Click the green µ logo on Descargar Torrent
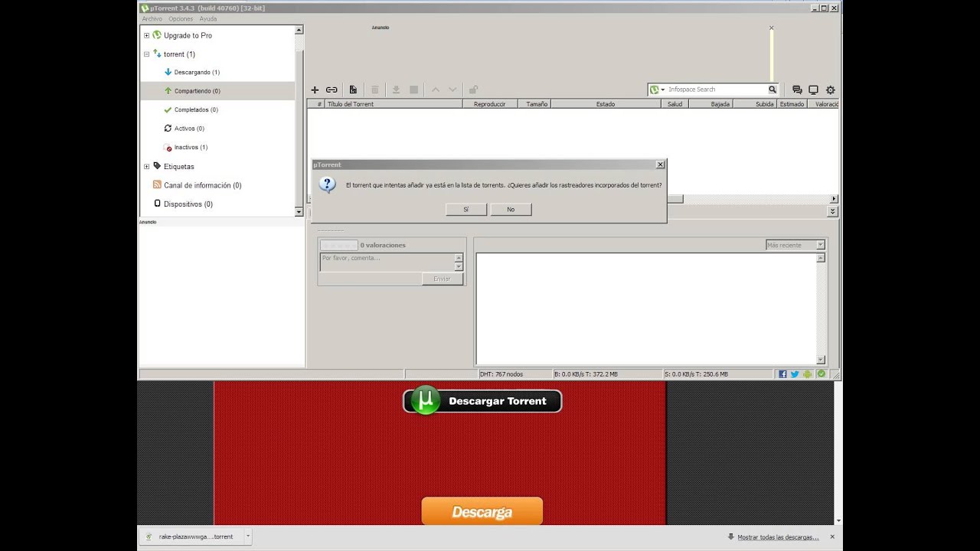The width and height of the screenshot is (980, 551). point(426,400)
